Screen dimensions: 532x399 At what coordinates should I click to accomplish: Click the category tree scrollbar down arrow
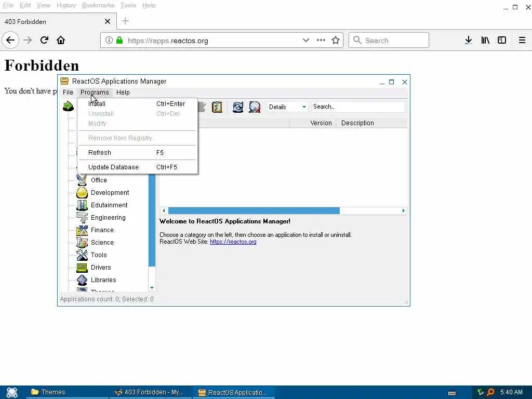pos(152,288)
